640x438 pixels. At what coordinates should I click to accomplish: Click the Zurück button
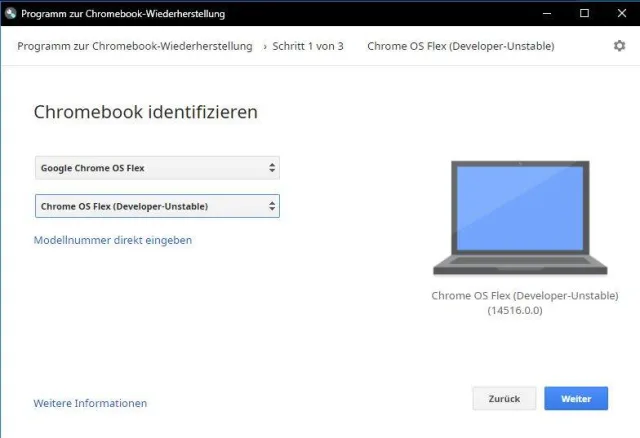[504, 398]
